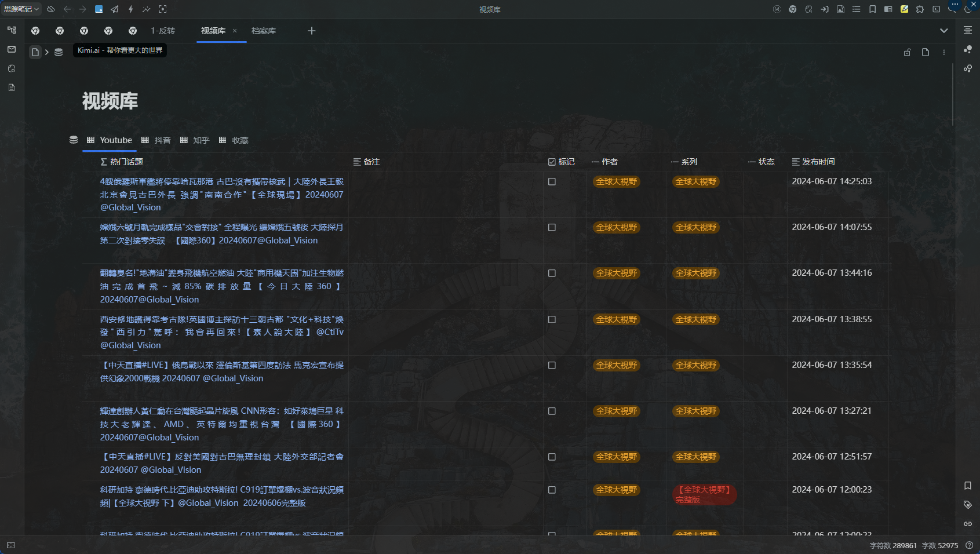Open the document more options menu
The width and height of the screenshot is (980, 554).
coord(944,52)
